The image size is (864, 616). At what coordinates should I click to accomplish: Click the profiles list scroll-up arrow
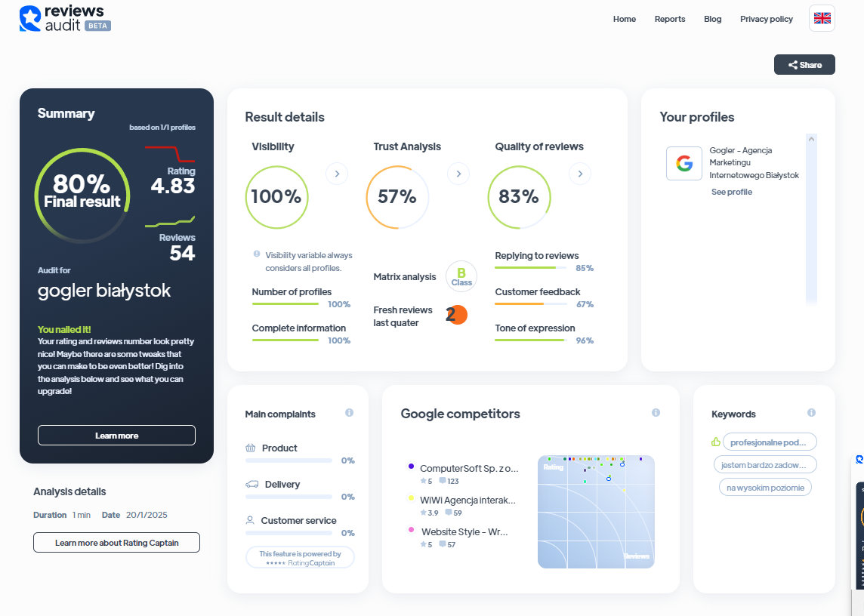811,140
